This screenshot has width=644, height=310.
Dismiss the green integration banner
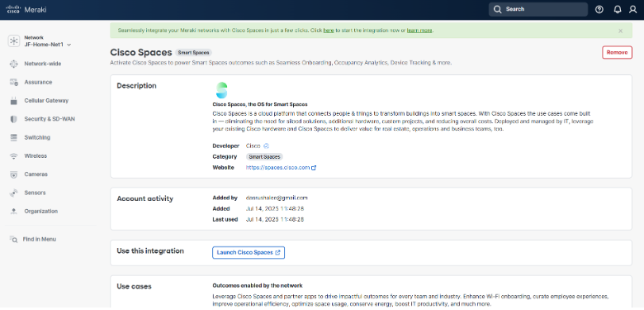coord(620,31)
